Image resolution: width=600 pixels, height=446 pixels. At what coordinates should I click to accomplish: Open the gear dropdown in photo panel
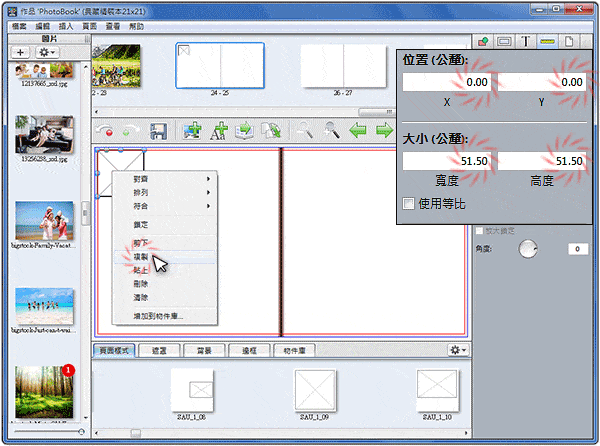(47, 51)
